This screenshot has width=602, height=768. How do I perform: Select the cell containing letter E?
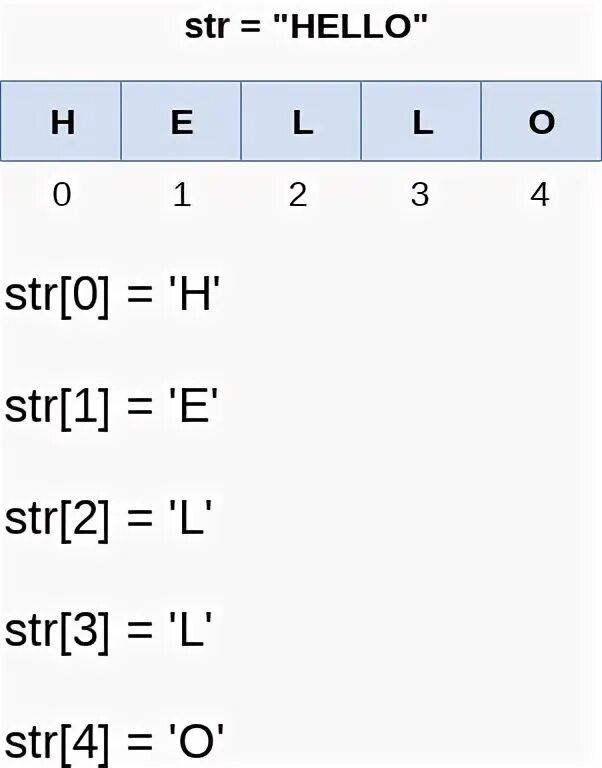(x=181, y=122)
